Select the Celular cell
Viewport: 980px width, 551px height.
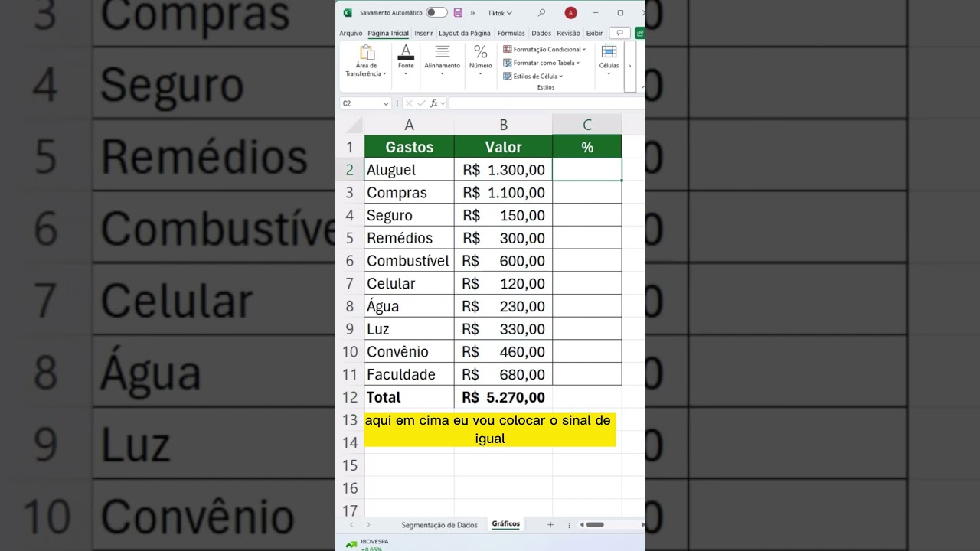(409, 283)
